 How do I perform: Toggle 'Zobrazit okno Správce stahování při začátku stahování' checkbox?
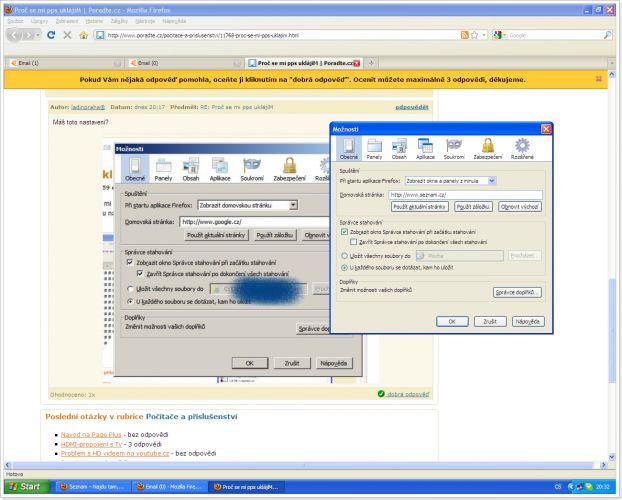coord(344,232)
